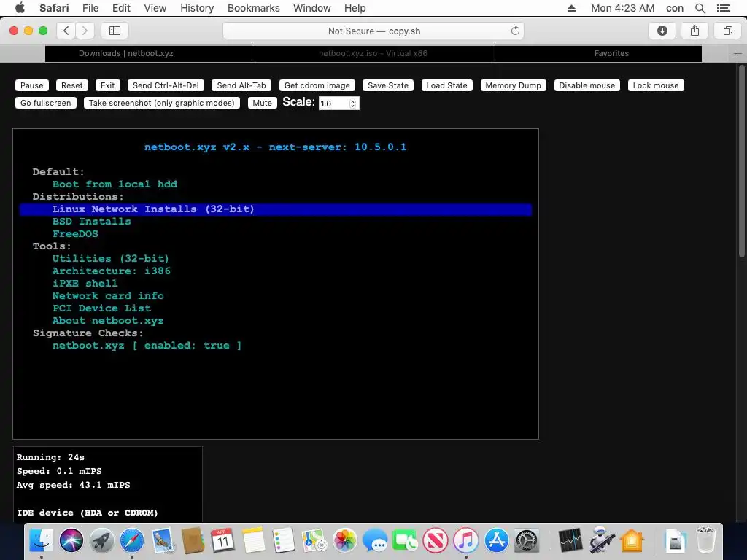Open iTunes from the Dock

(465, 541)
